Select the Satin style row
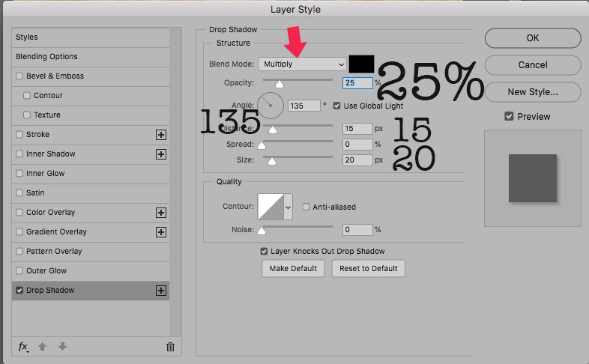The image size is (589, 364). click(91, 193)
